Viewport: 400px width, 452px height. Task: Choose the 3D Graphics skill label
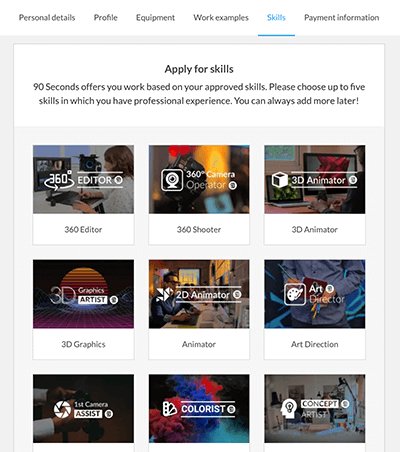(x=83, y=344)
